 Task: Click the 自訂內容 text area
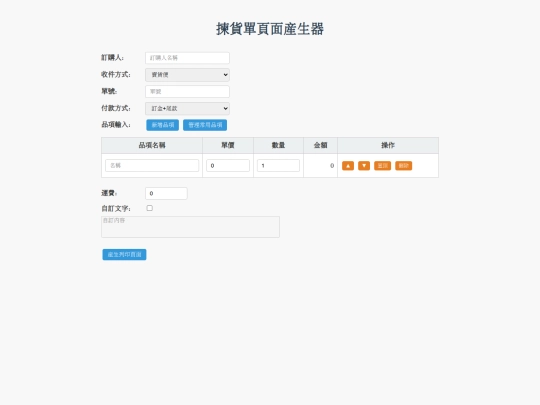click(190, 227)
